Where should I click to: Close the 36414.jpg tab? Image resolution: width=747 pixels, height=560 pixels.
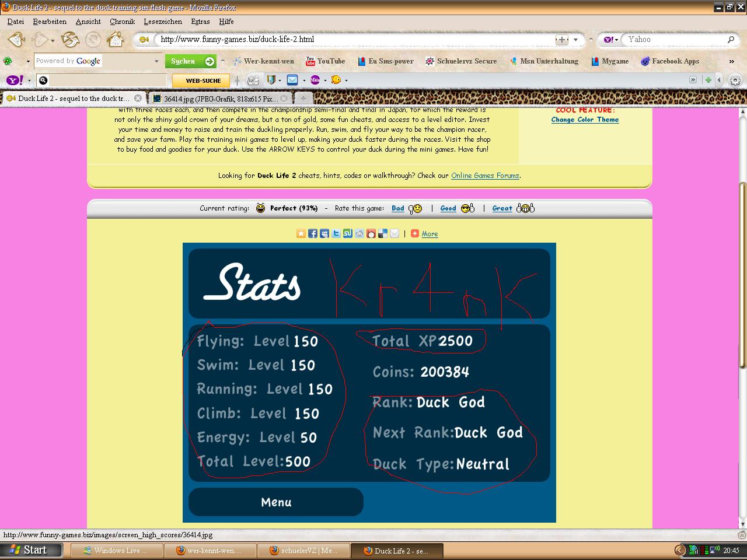284,98
